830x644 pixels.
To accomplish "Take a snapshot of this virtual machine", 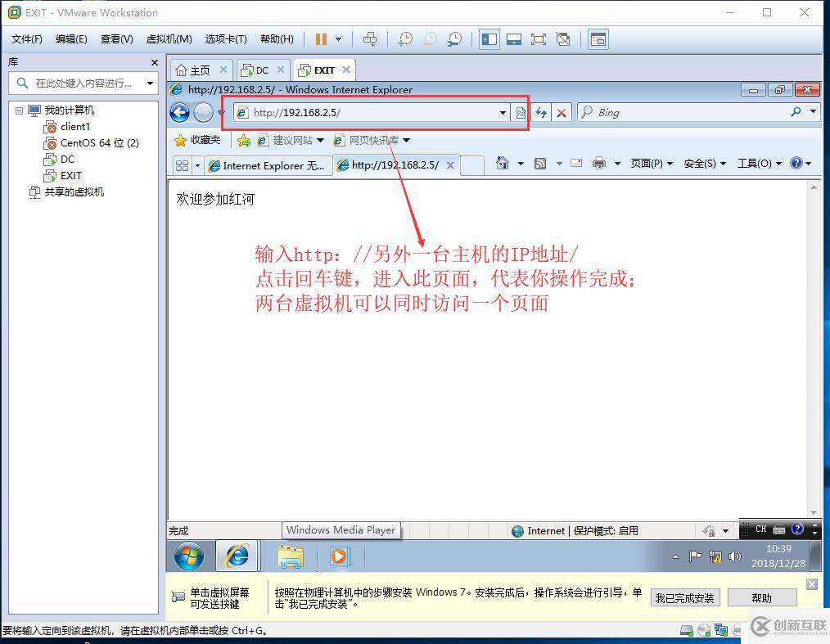I will [405, 39].
